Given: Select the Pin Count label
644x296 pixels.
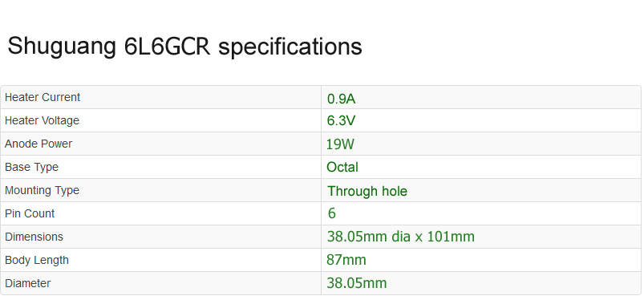Looking at the screenshot, I should (30, 213).
